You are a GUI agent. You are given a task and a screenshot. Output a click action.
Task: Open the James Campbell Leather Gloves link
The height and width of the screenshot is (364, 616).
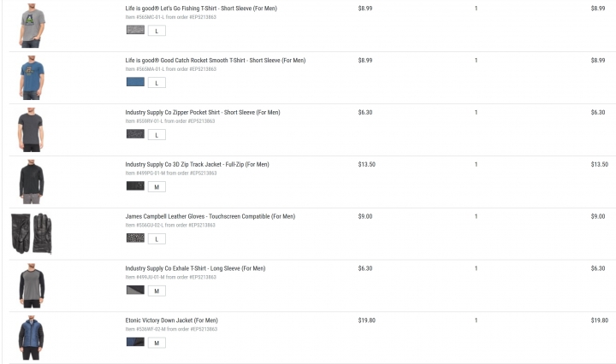210,216
